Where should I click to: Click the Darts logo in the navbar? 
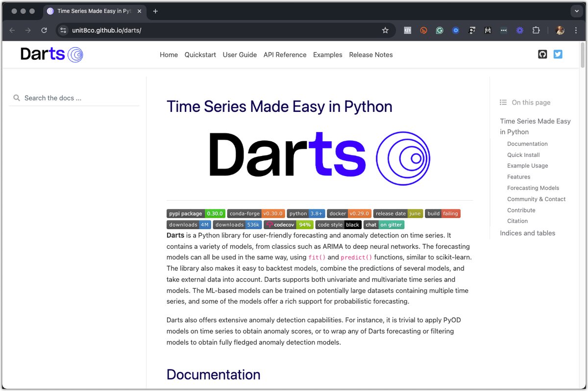(52, 54)
